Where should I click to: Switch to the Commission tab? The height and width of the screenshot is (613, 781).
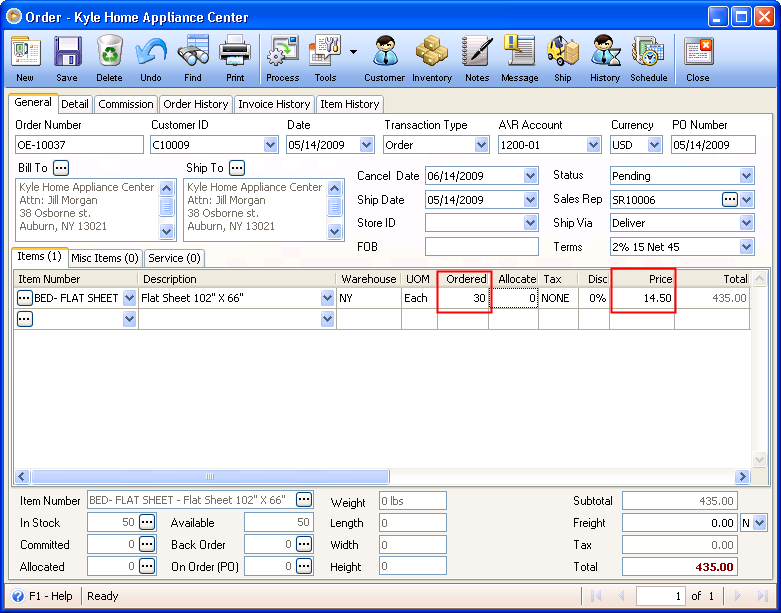[126, 104]
